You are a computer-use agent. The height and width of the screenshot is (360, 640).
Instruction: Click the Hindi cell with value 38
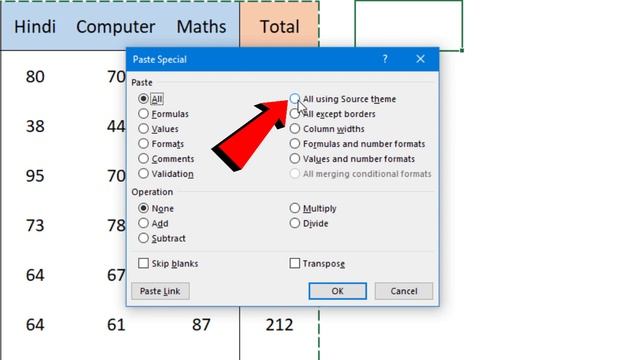coord(35,127)
